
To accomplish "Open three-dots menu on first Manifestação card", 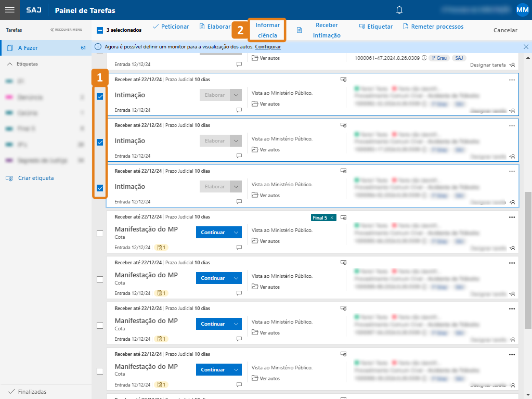I will point(512,217).
